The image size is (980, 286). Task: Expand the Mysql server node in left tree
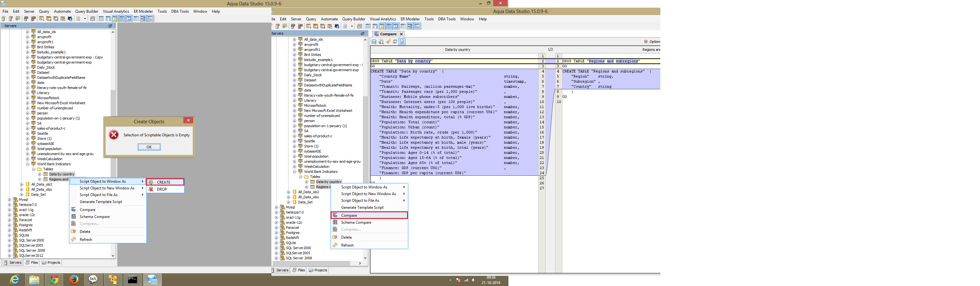pyautogui.click(x=10, y=200)
